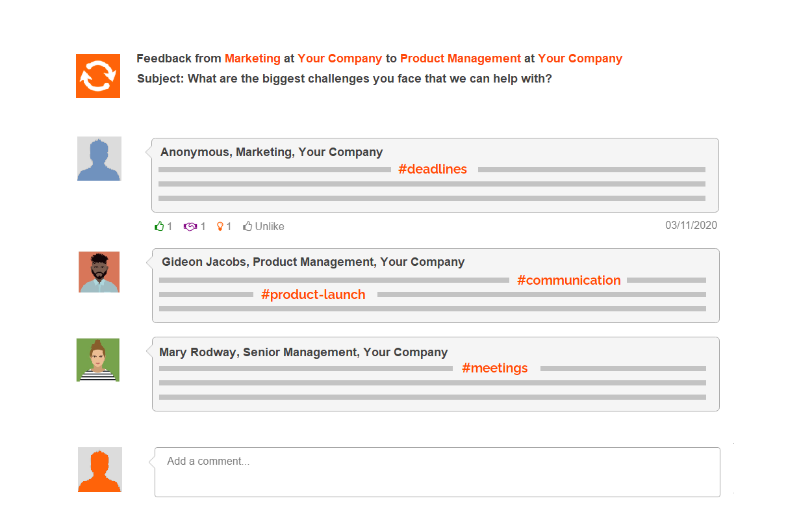Open Gideon Jacobs' profile avatar

pos(99,272)
